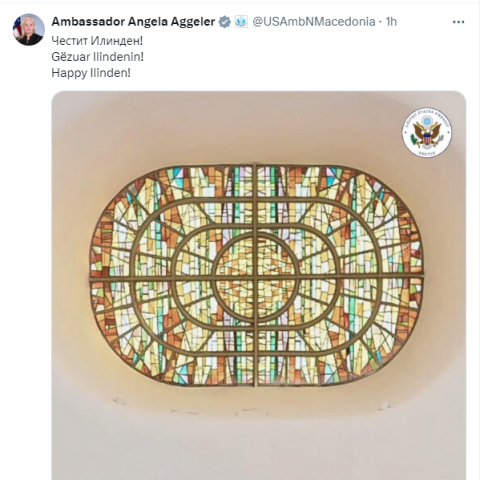This screenshot has width=480, height=480.
Task: Click the upper-left stained glass quadrant
Action: 172,221
